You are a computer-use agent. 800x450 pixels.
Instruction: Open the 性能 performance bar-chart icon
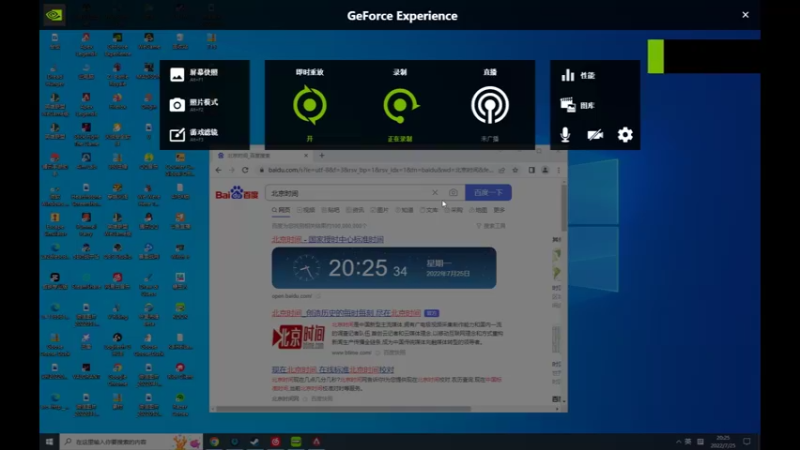tap(568, 75)
